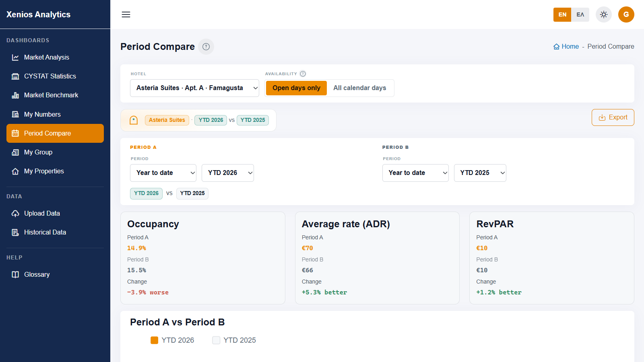This screenshot has height=362, width=644.
Task: Click the '−3.9% worse' occupancy change
Action: click(148, 292)
